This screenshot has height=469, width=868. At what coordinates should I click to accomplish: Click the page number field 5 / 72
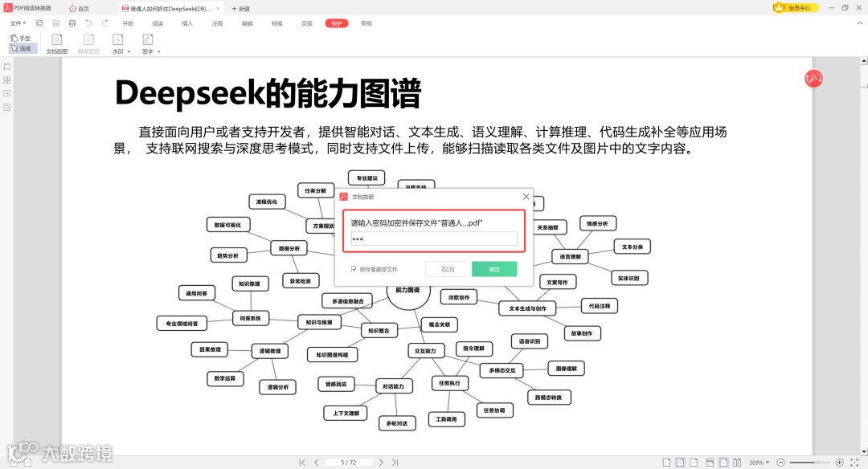(x=349, y=463)
